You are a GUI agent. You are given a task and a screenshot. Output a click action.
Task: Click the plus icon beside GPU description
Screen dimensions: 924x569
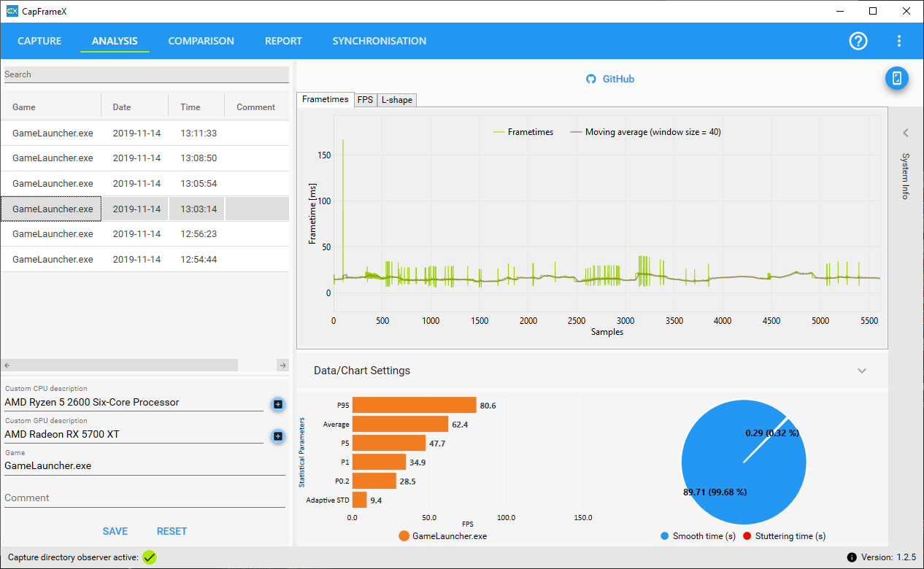click(277, 436)
